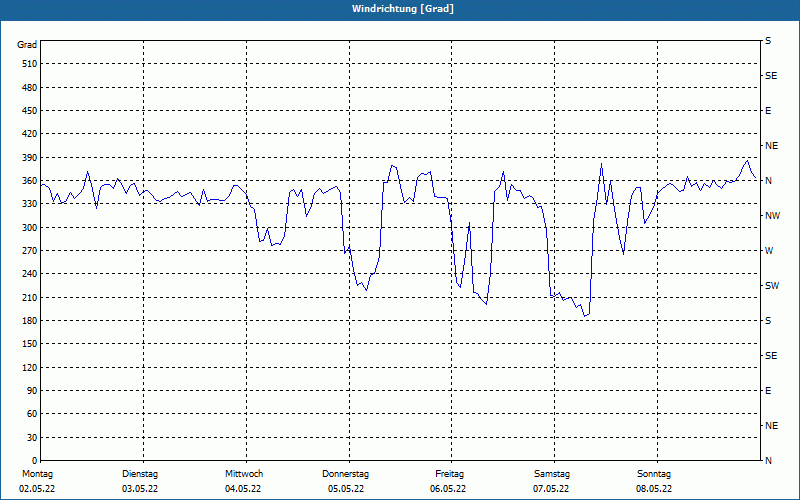Click the 0 axis value
Screen dimensions: 800x500
tap(35, 461)
